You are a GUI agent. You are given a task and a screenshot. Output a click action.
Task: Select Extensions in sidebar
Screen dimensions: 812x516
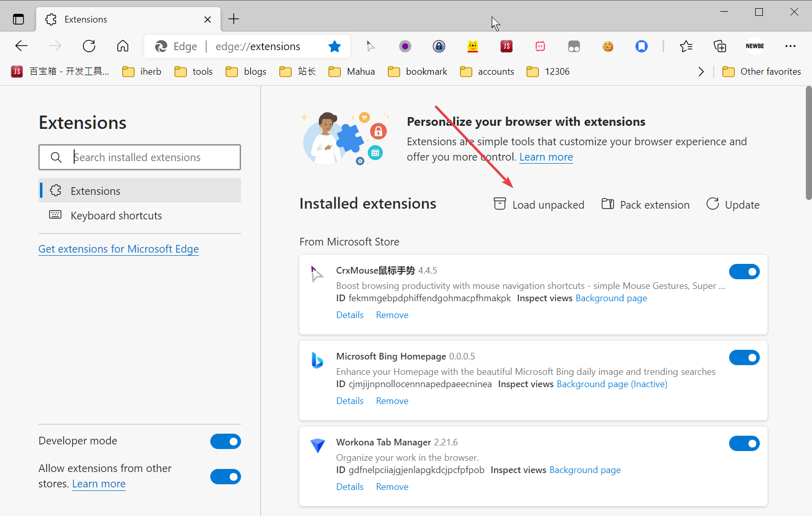(140, 191)
